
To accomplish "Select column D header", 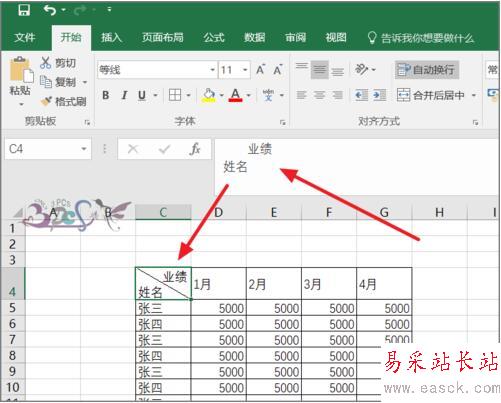I will click(219, 212).
